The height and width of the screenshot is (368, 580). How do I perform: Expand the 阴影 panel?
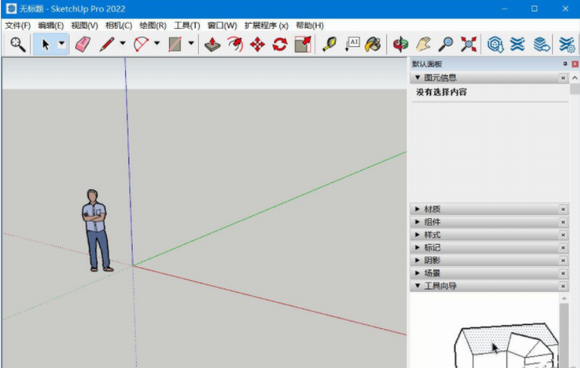[x=417, y=260]
